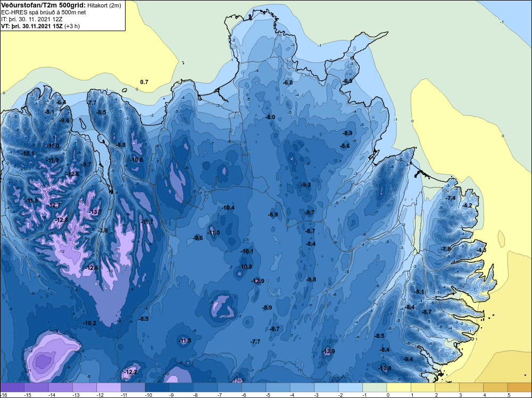The width and height of the screenshot is (532, 398).
Task: Select the -4.2 temperature label
Action: pos(468,205)
